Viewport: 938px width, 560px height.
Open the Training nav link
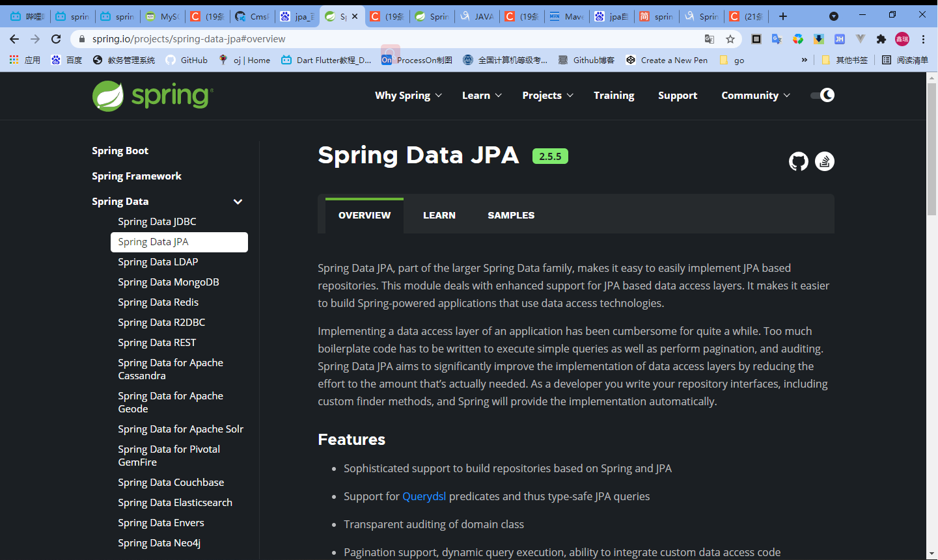[x=614, y=95]
